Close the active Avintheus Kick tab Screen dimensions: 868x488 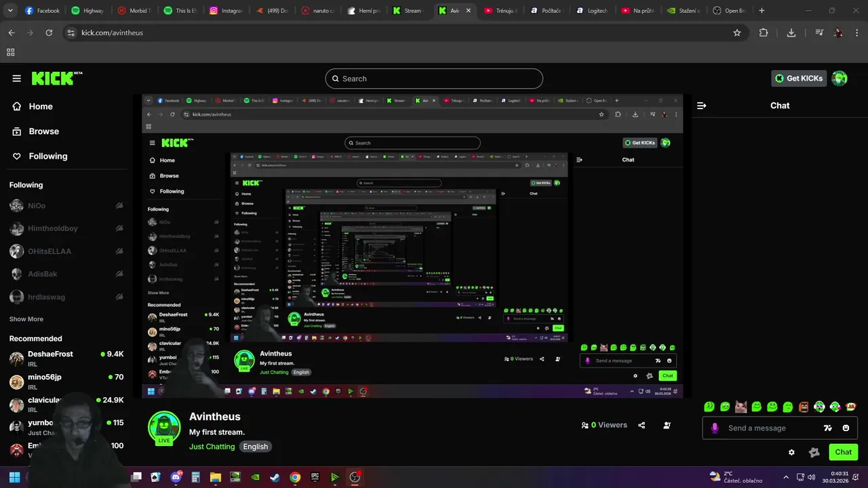point(468,11)
